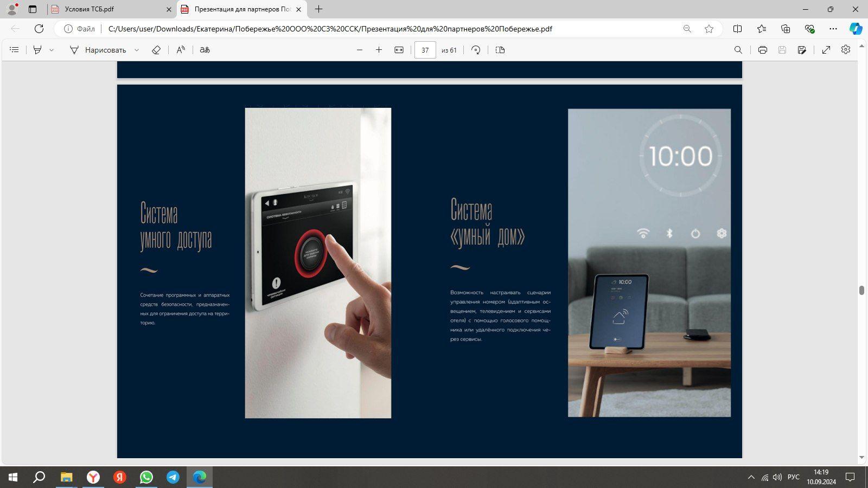The width and height of the screenshot is (868, 488).
Task: Click the page number field
Action: point(425,50)
